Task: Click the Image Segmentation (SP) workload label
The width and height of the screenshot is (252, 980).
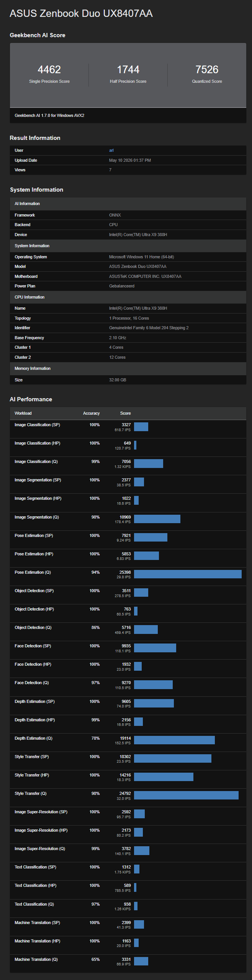Action: coord(38,480)
